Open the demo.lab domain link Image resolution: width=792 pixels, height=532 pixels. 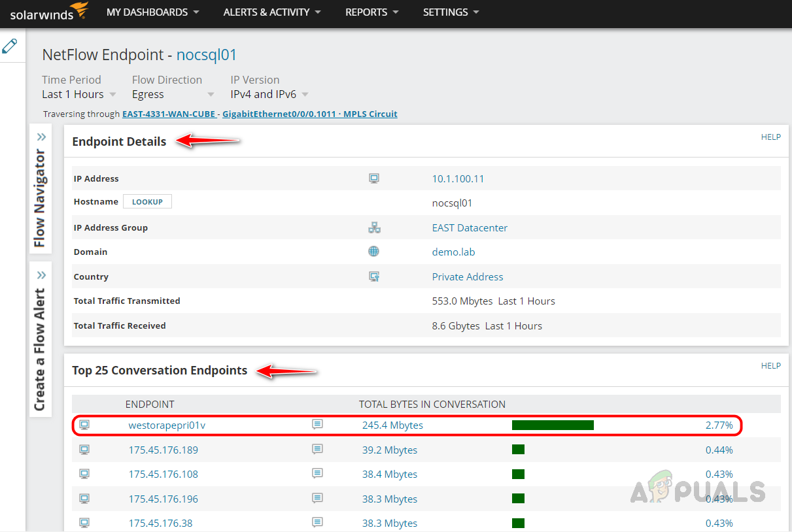click(455, 252)
